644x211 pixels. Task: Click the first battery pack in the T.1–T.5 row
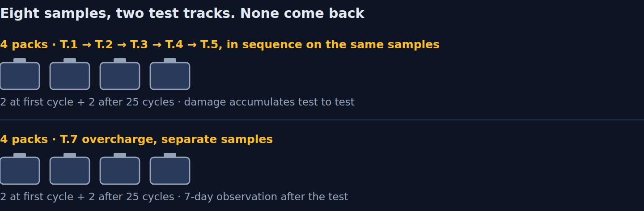(x=20, y=74)
